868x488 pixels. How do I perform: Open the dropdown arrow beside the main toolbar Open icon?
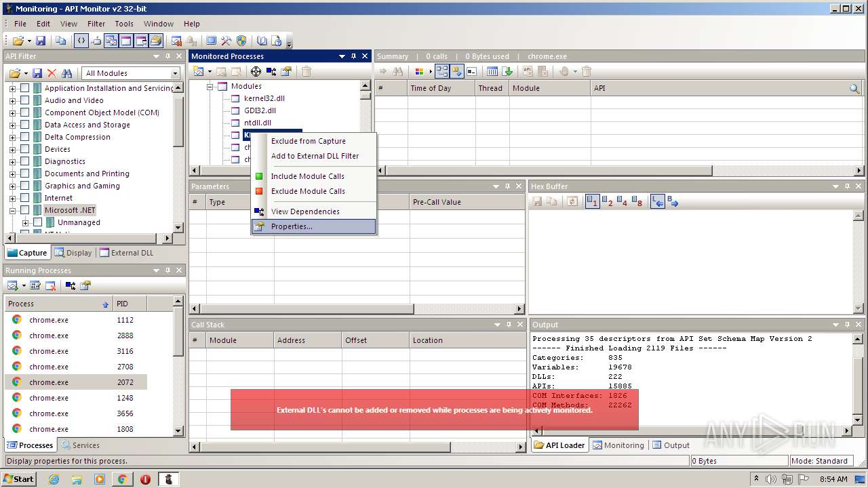click(28, 41)
